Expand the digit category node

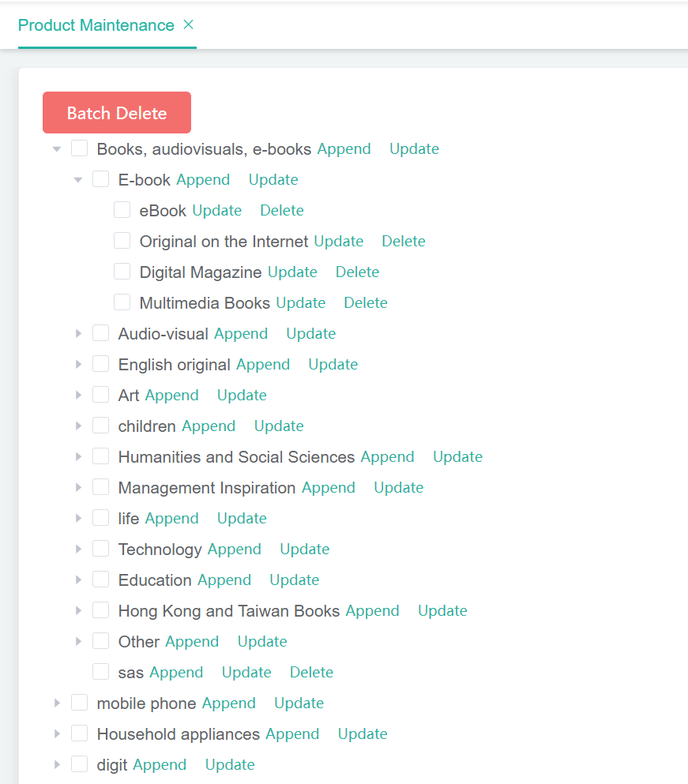[57, 764]
